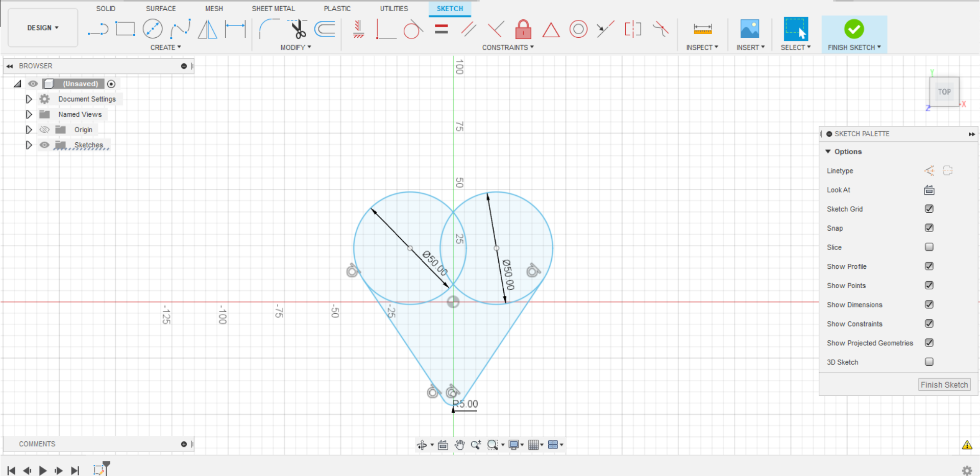This screenshot has width=980, height=476.
Task: Expand the Origin folder in the Browser
Action: [29, 129]
